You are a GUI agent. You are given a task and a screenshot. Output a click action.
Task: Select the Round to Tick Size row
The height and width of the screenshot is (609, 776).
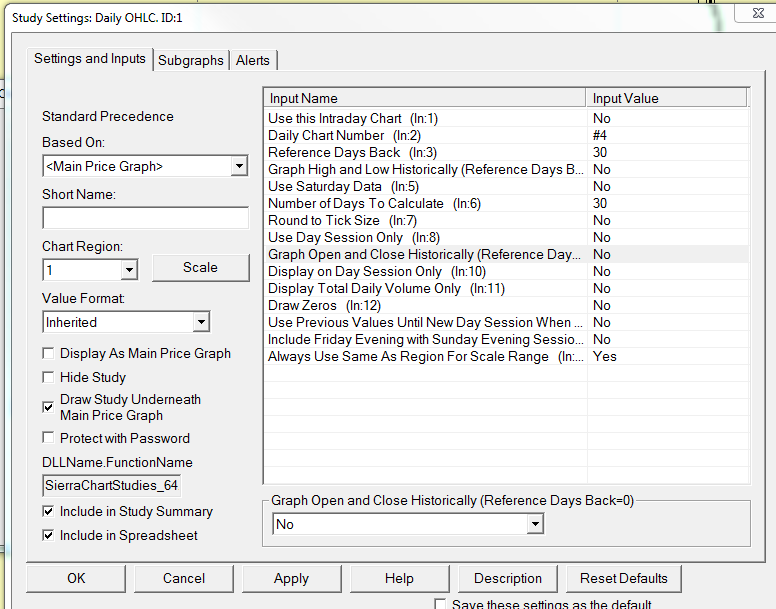click(507, 221)
